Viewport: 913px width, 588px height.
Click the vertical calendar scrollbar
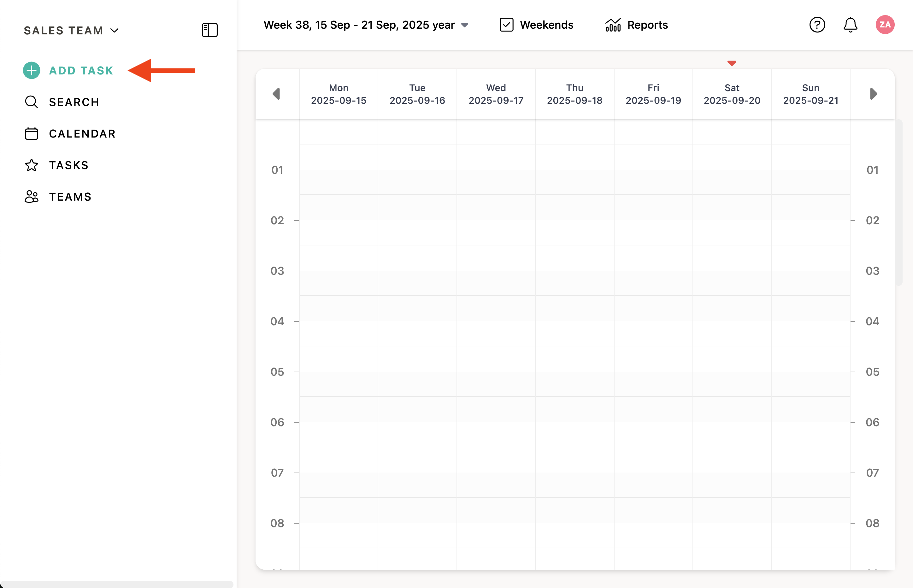coord(898,203)
